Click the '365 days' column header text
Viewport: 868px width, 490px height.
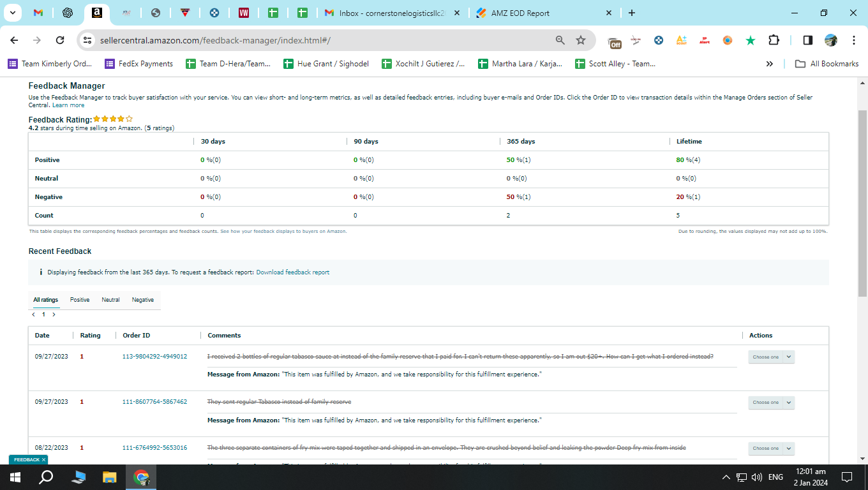tap(521, 142)
